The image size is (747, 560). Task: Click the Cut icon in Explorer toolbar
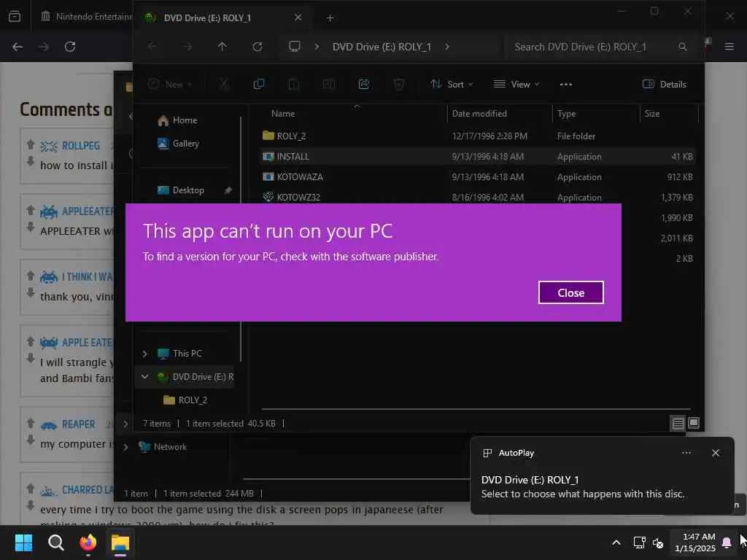click(224, 85)
